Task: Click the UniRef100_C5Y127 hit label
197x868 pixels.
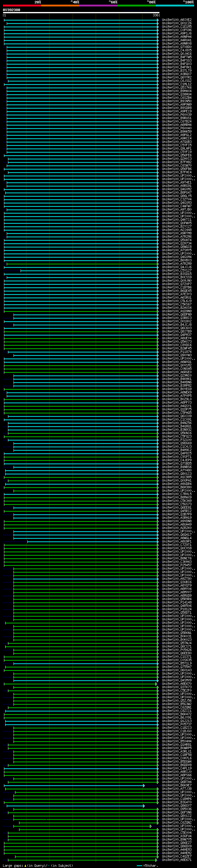Action: point(176,270)
